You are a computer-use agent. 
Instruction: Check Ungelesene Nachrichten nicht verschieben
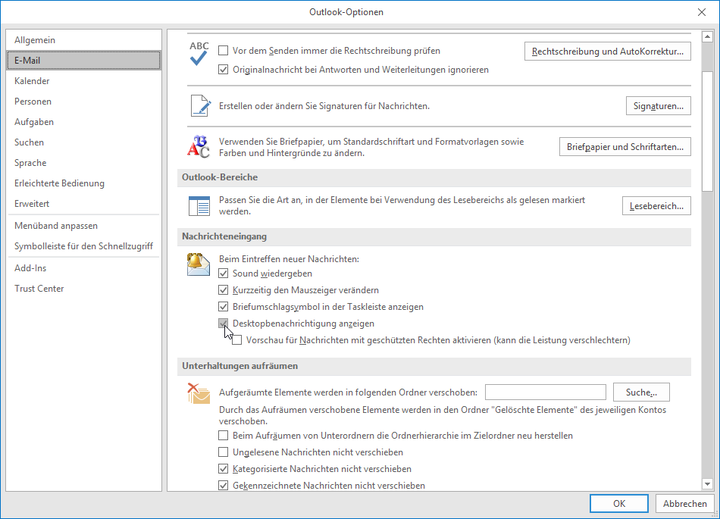coord(223,452)
